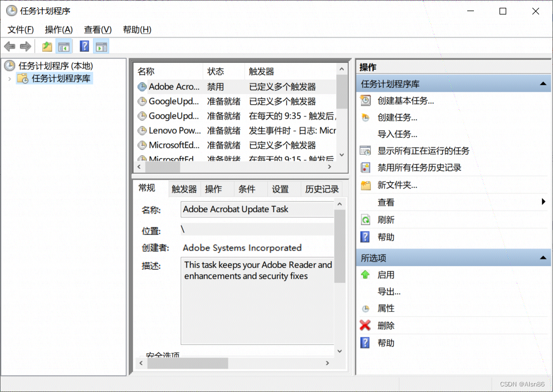Click the up-one-level folder toolbar icon
This screenshot has height=392, width=553.
click(47, 47)
